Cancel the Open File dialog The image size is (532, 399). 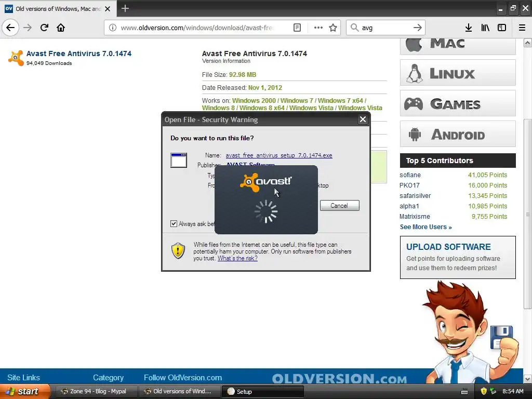click(x=340, y=206)
